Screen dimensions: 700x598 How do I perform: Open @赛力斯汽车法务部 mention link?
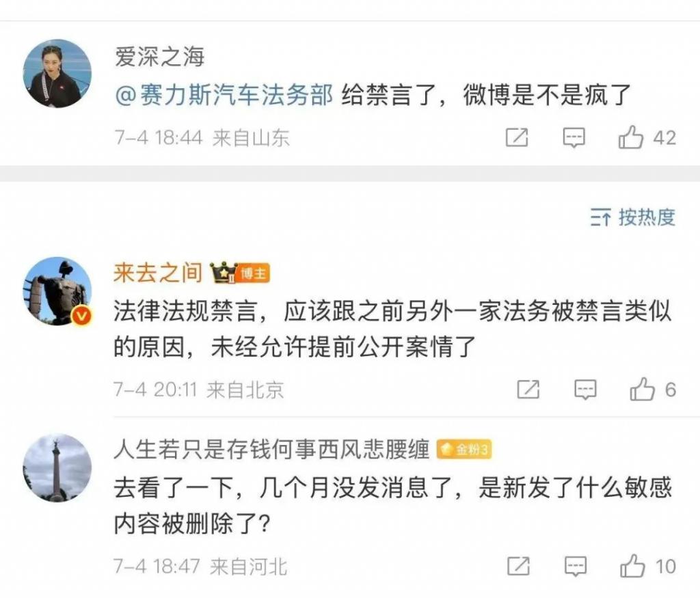[x=224, y=95]
